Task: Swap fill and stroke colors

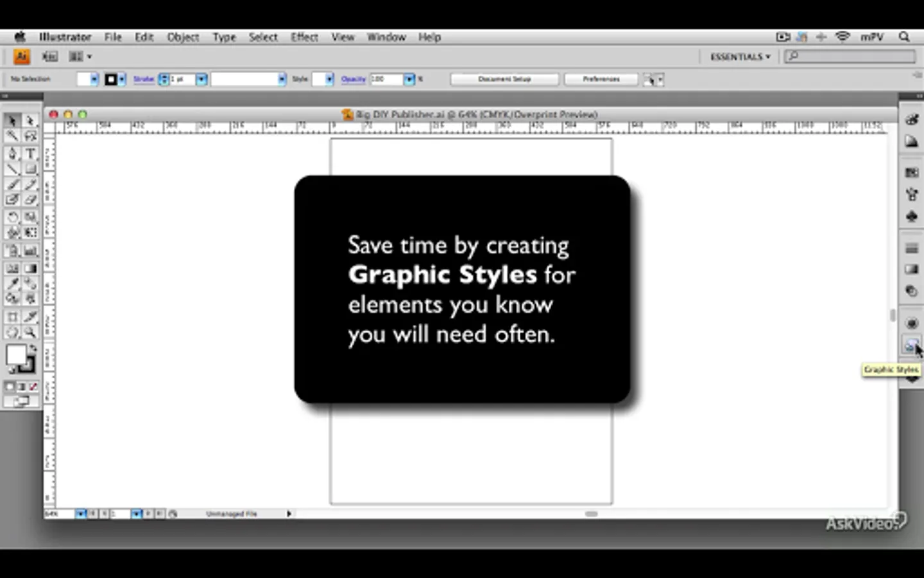Action: [x=33, y=347]
